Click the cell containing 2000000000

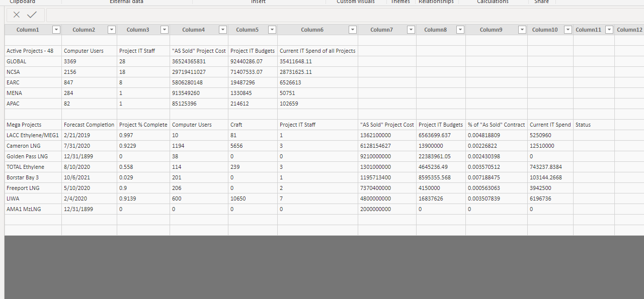click(x=387, y=209)
